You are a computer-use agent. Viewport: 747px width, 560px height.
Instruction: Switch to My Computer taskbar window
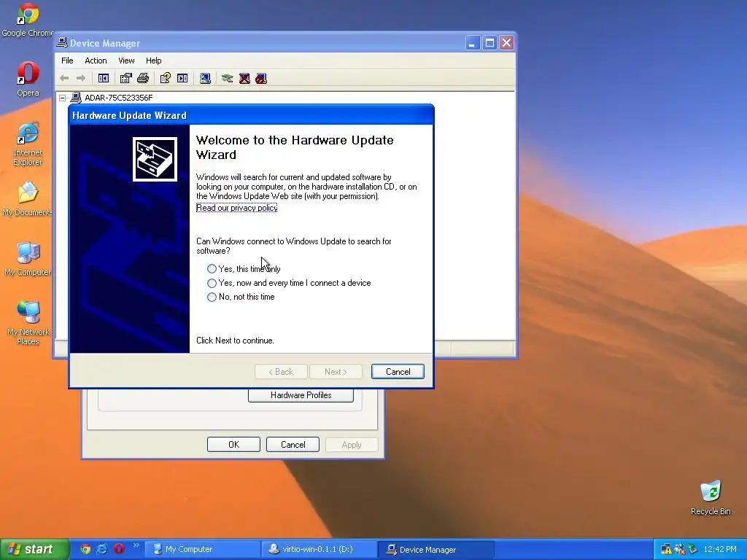201,549
